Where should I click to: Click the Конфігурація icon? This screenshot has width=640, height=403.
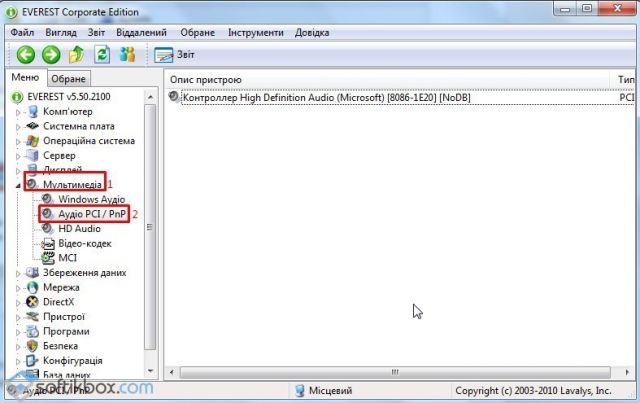[33, 361]
